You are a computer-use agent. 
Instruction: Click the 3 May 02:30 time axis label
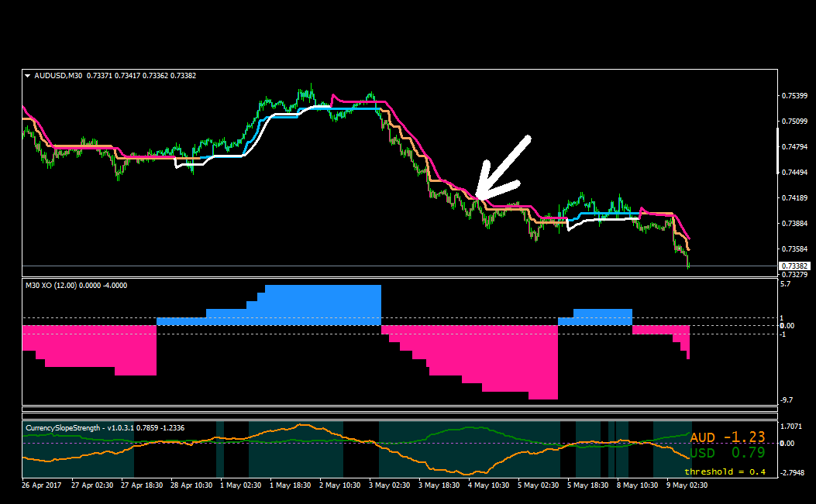[390, 485]
